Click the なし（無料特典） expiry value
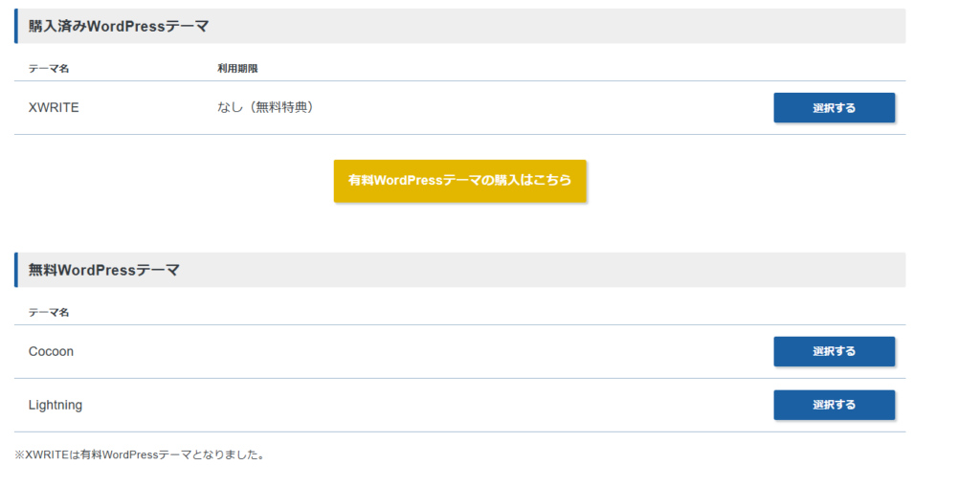 tap(265, 107)
